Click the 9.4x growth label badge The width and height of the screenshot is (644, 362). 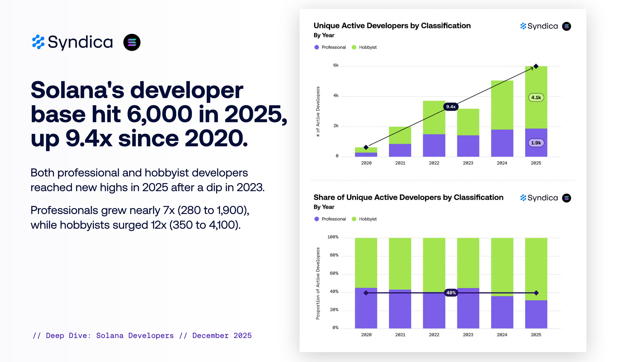click(x=451, y=107)
